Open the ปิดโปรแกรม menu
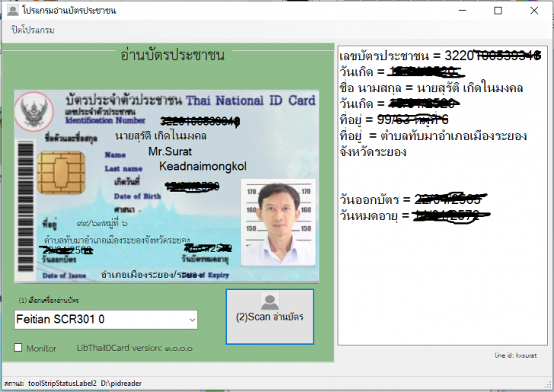Screen dimensions: 554x392 click(x=33, y=30)
